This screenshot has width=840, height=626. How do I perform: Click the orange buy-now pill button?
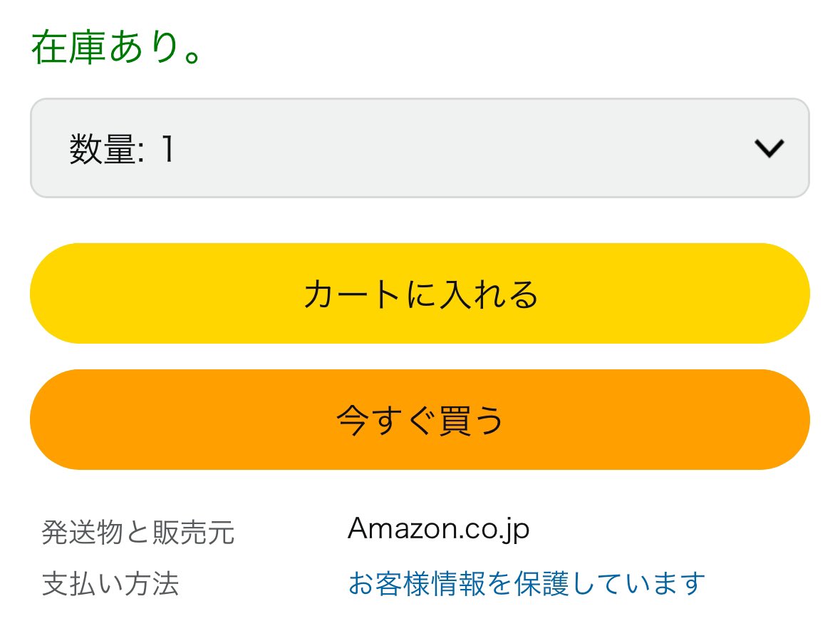click(x=419, y=420)
